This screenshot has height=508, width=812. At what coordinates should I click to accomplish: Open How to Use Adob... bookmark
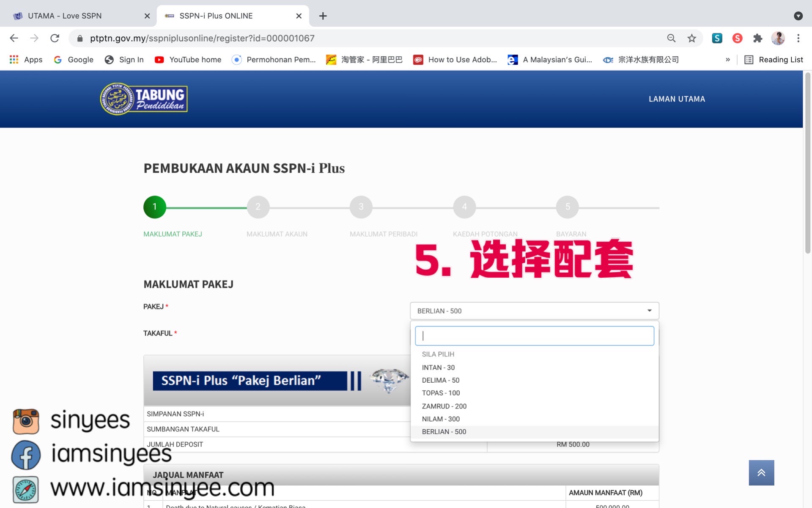455,60
